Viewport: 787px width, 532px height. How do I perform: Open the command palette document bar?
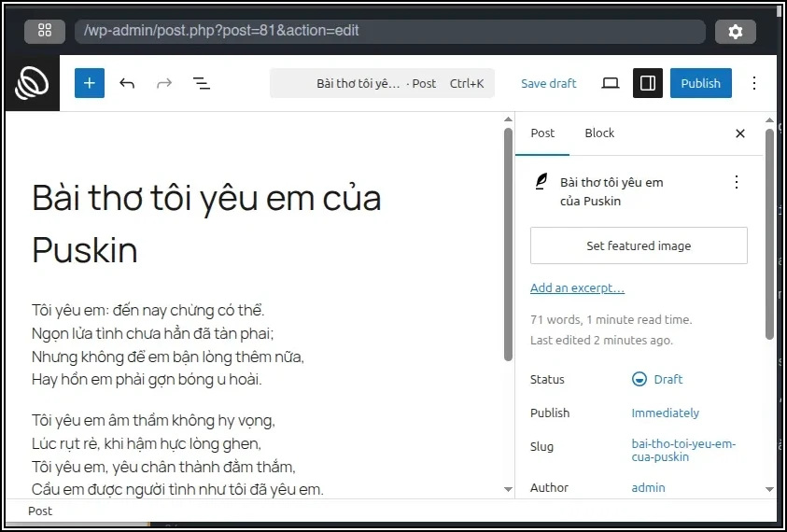pos(382,83)
